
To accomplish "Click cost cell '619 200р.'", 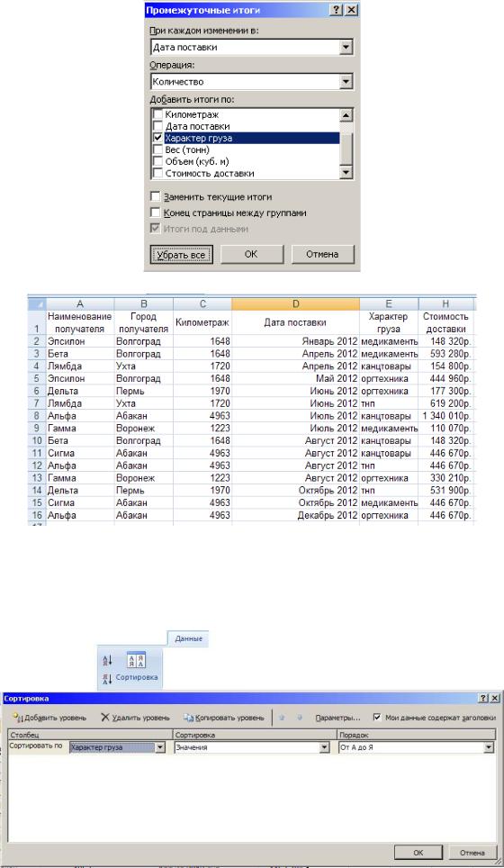I will pos(445,403).
